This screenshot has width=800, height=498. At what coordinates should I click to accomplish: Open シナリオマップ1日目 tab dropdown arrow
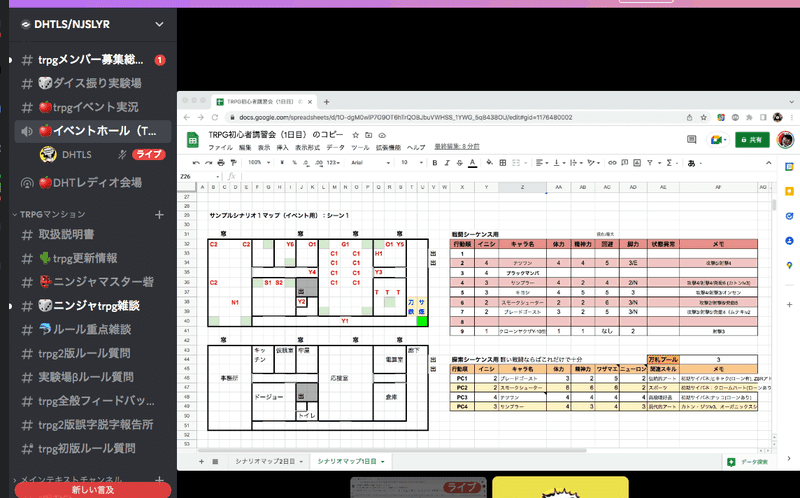(x=382, y=462)
